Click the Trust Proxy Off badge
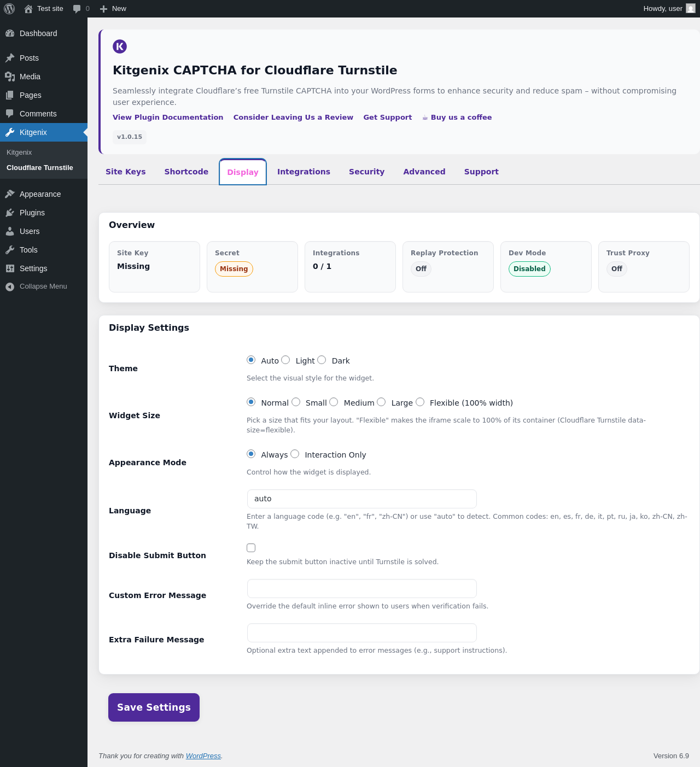The height and width of the screenshot is (767, 700). (617, 269)
